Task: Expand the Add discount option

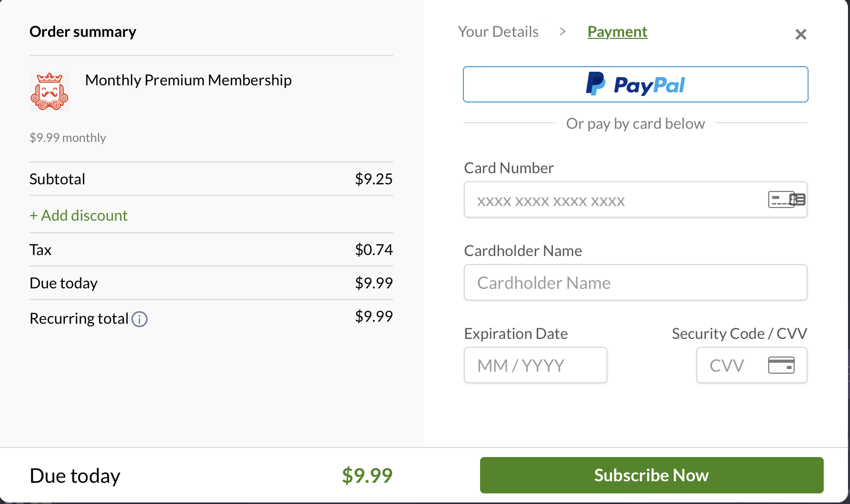Action: click(78, 216)
